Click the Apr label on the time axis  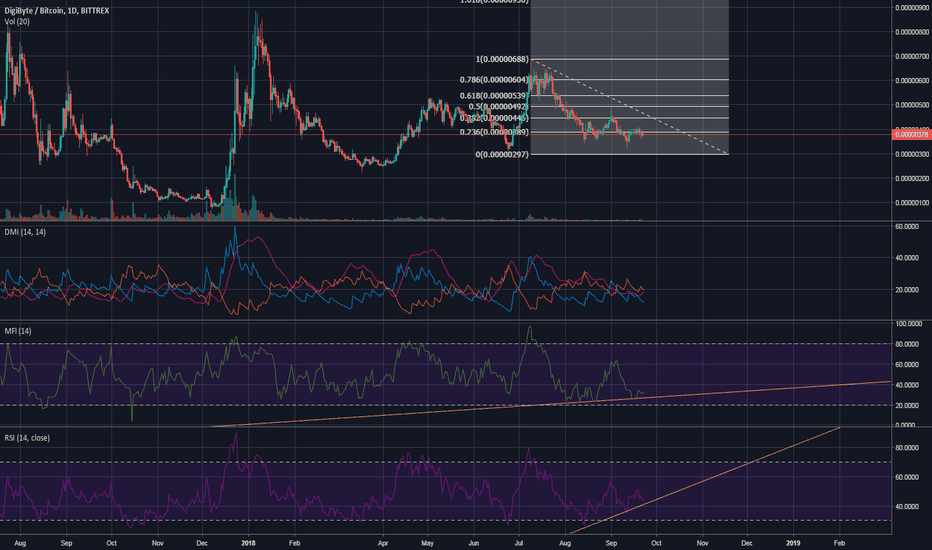tap(383, 543)
